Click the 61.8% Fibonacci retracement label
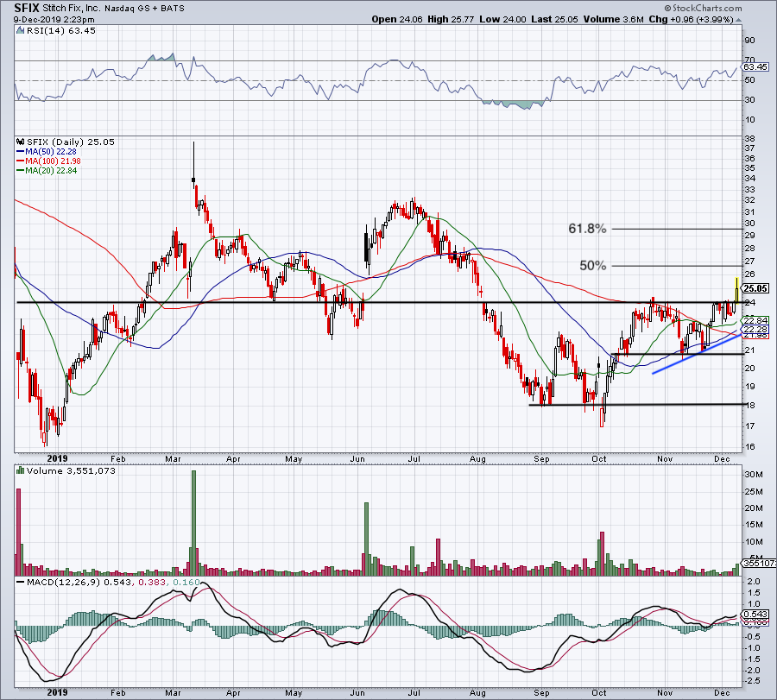777x700 pixels. point(587,229)
